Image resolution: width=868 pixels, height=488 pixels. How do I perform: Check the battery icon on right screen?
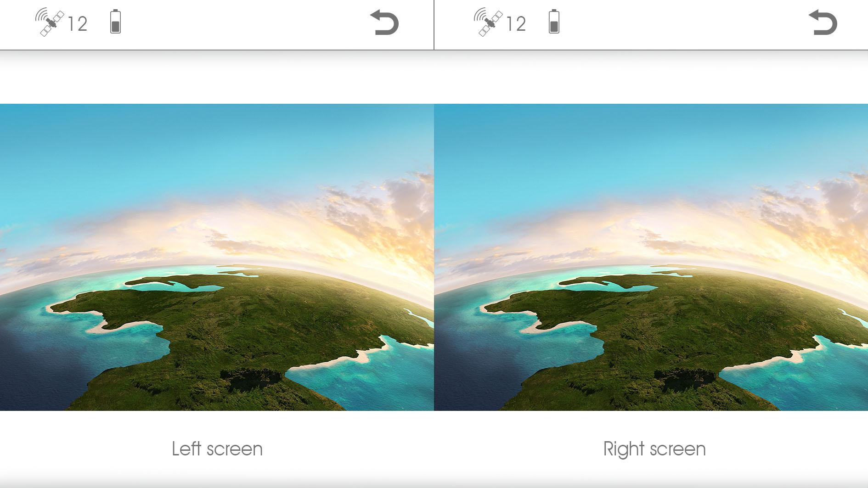[554, 22]
